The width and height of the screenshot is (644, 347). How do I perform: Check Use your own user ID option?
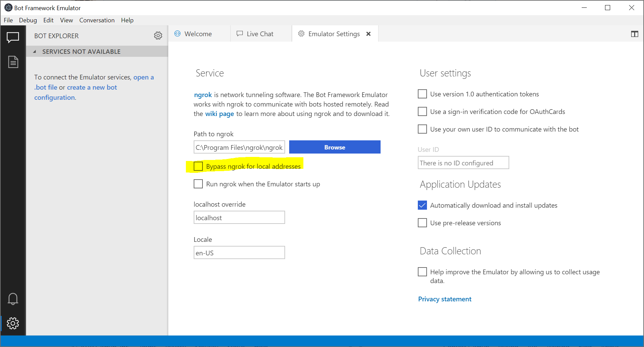422,129
